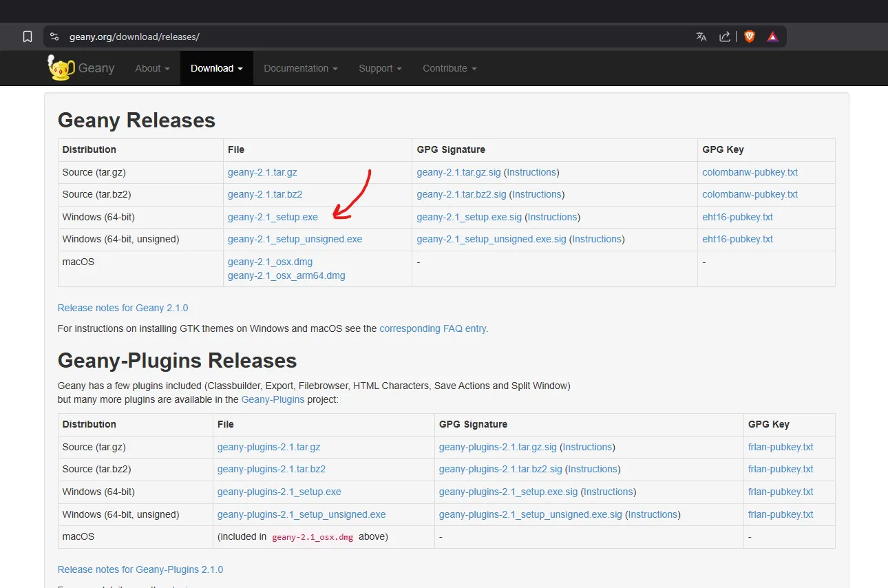This screenshot has width=888, height=588.
Task: Open Release notes for Geany 2.1.0
Action: pos(123,308)
